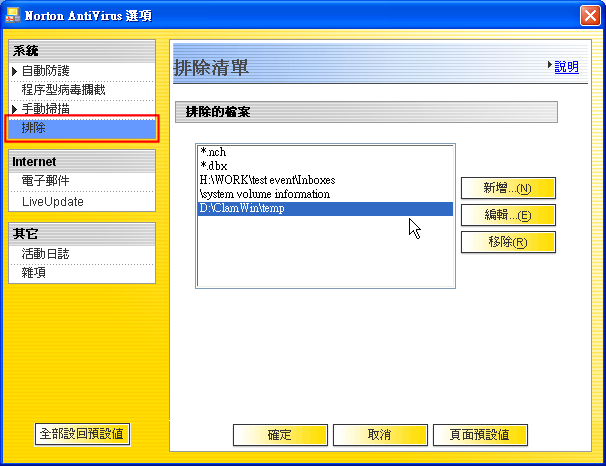Click the 新增...(N) button
This screenshot has height=466, width=606.
click(508, 188)
